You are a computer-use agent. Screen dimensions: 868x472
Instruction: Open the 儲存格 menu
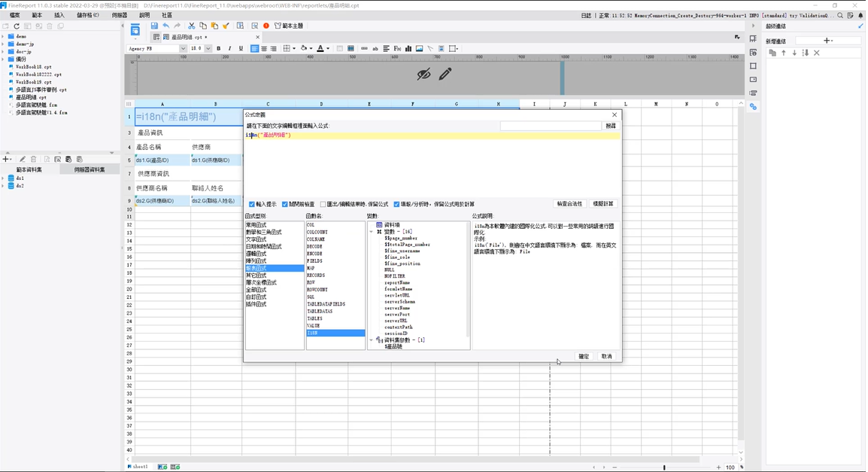[x=88, y=16]
